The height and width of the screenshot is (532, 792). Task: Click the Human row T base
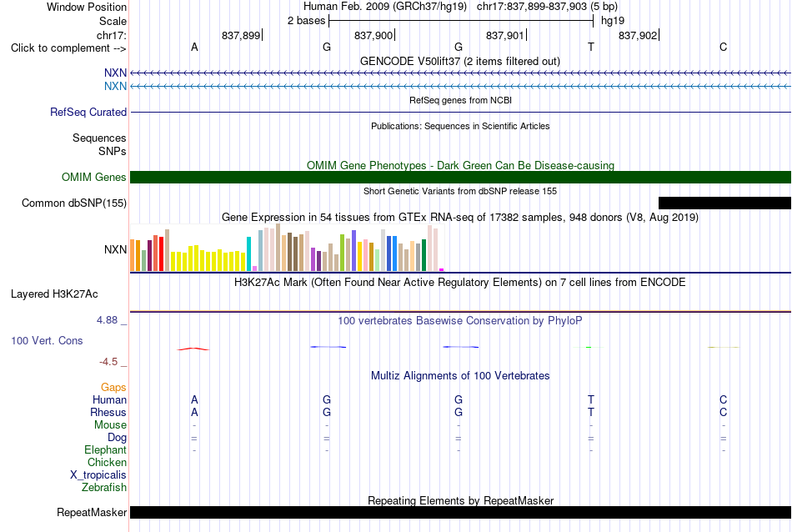tap(591, 399)
